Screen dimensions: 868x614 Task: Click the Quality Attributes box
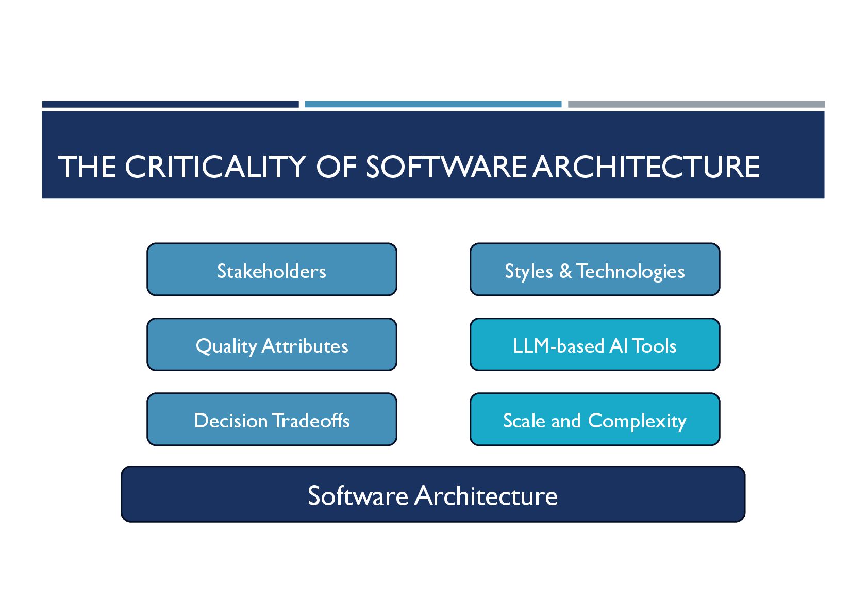pos(272,344)
